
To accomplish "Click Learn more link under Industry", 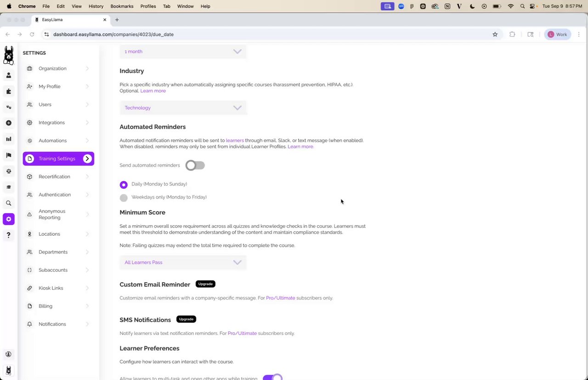I will pyautogui.click(x=153, y=91).
